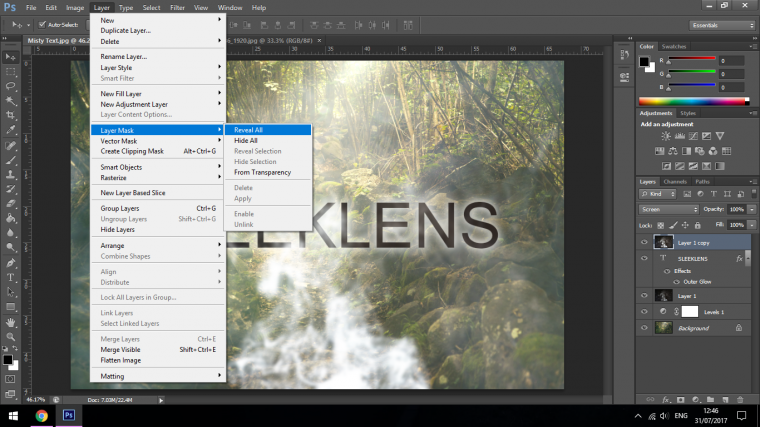Viewport: 760px width, 427px height.
Task: Select the Brush tool
Action: pyautogui.click(x=10, y=160)
